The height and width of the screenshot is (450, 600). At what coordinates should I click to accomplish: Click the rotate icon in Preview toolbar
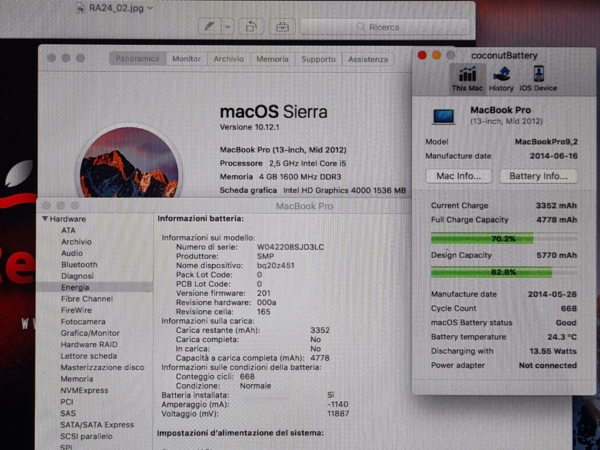(251, 27)
